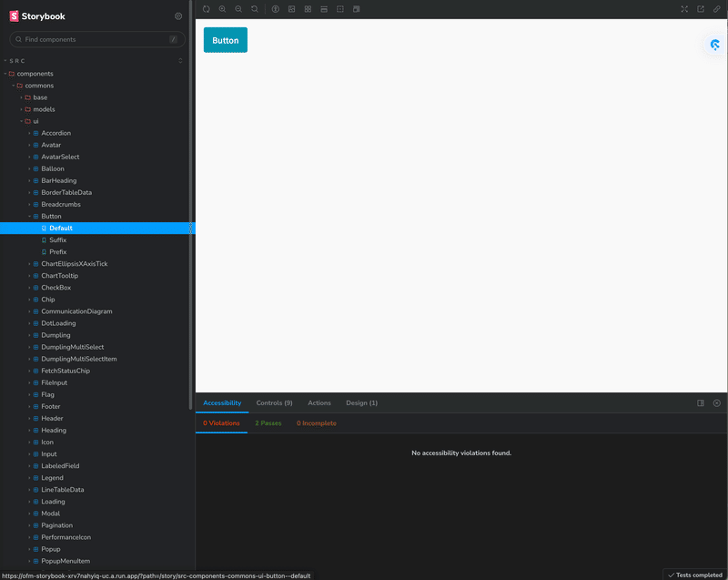Toggle the measure tool
The image size is (728, 580).
click(x=340, y=9)
